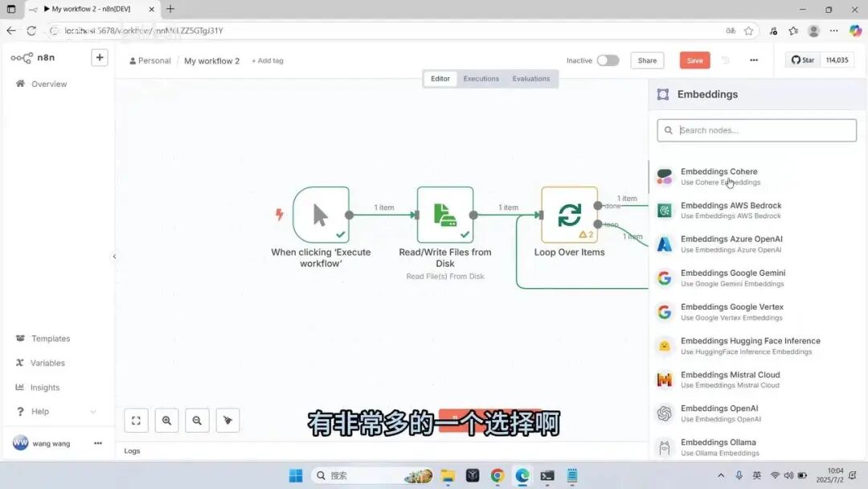Click the n8n logo in sidebar
The image size is (868, 489).
click(x=33, y=58)
